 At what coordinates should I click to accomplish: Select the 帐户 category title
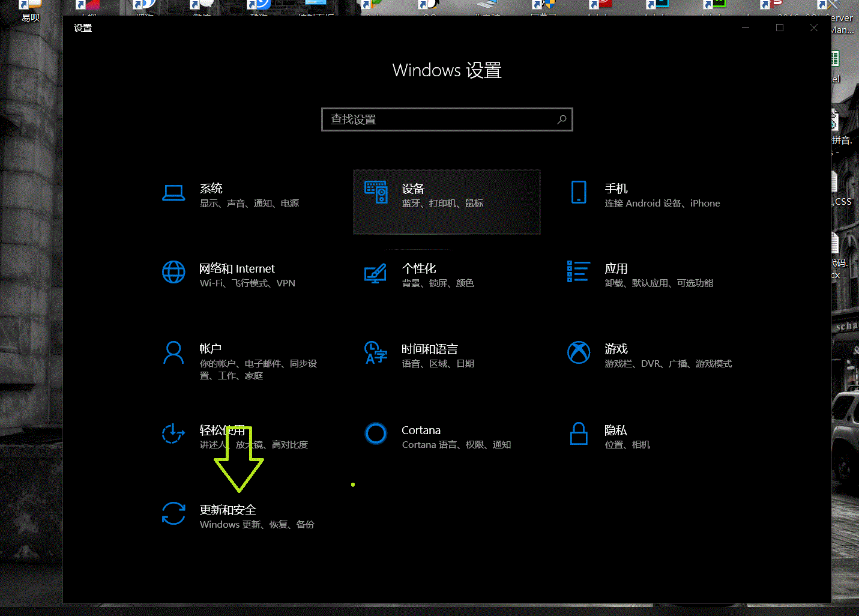(211, 349)
